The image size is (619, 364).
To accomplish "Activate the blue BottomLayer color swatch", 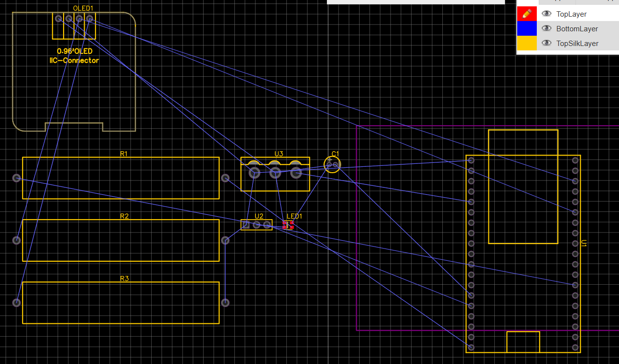I will pos(527,28).
